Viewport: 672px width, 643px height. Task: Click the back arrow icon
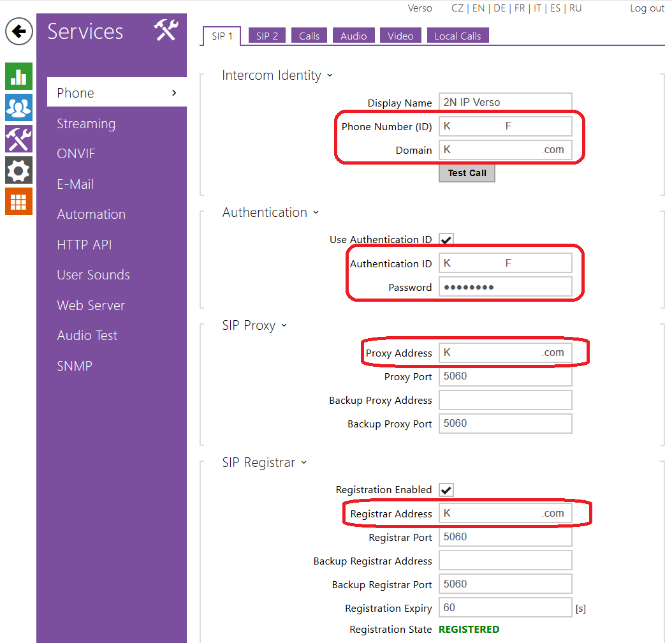pos(19,31)
